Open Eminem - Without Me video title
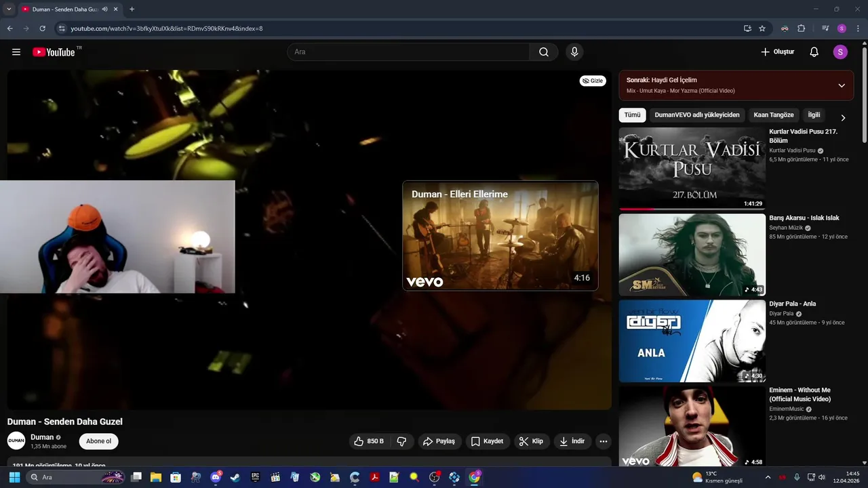 (800, 394)
